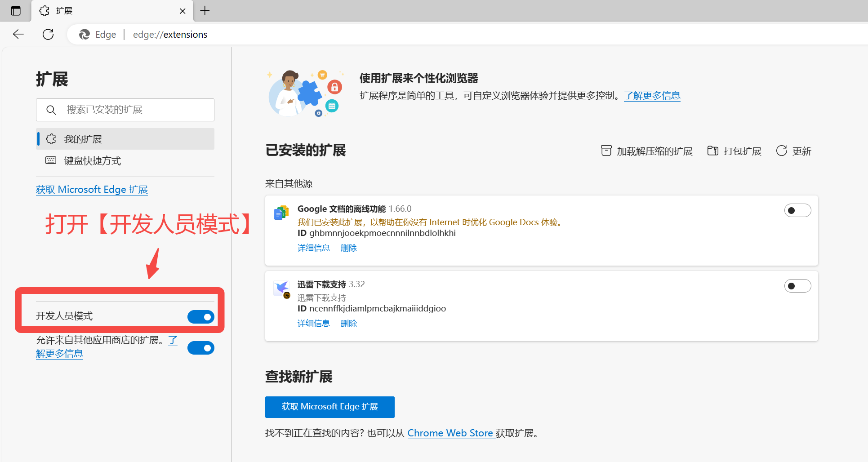The image size is (868, 462).
Task: Click 删除 for Google 文档的离线功能
Action: pyautogui.click(x=349, y=248)
